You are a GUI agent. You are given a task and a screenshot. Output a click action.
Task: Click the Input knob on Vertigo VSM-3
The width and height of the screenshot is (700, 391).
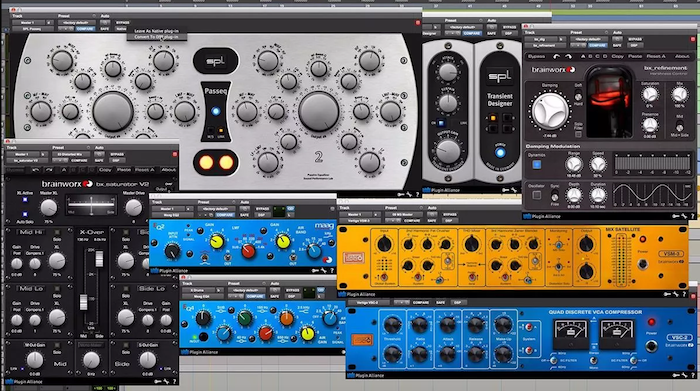click(384, 244)
